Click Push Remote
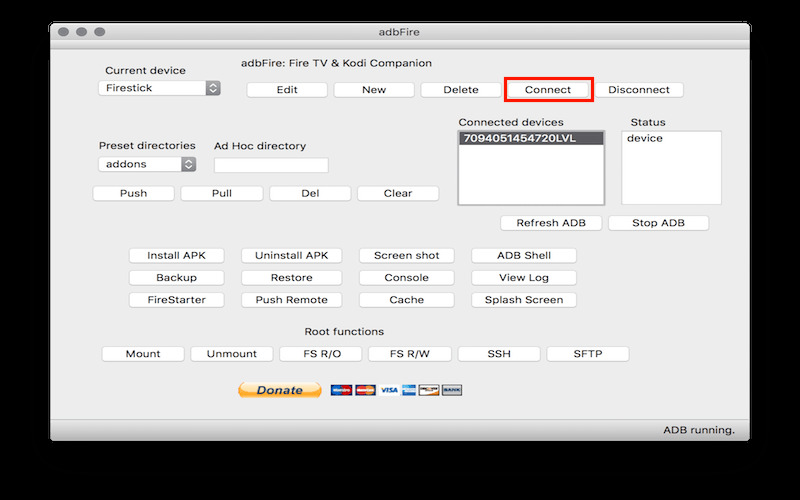800x500 pixels. tap(291, 300)
